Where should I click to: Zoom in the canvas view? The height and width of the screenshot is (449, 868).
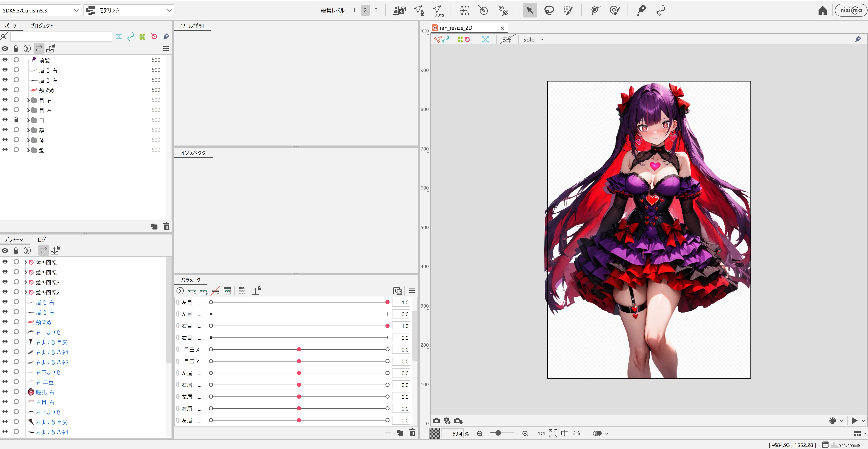(x=525, y=434)
